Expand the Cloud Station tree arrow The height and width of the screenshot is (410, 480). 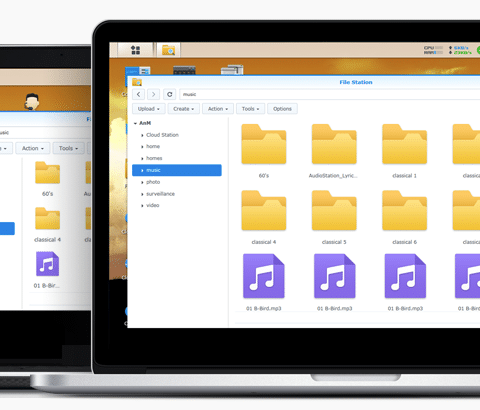pyautogui.click(x=142, y=135)
